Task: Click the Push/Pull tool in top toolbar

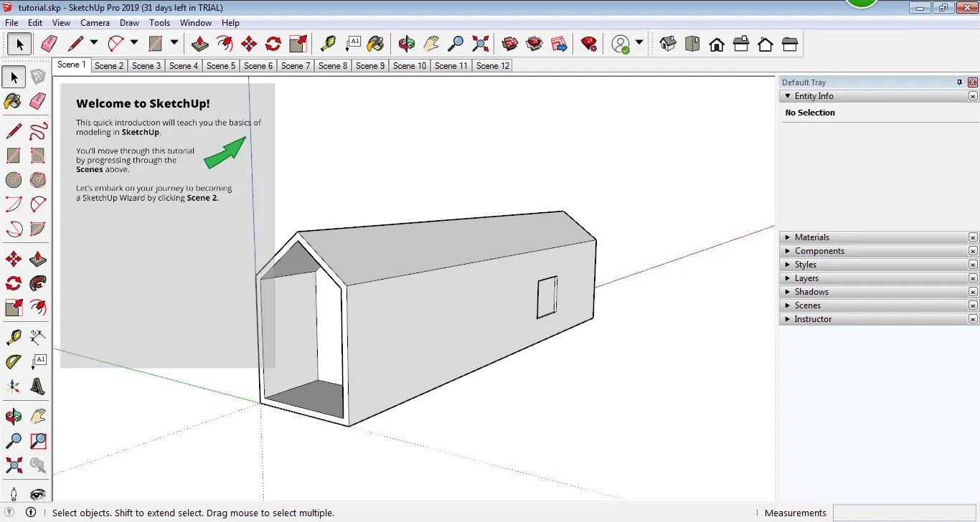Action: [x=200, y=44]
